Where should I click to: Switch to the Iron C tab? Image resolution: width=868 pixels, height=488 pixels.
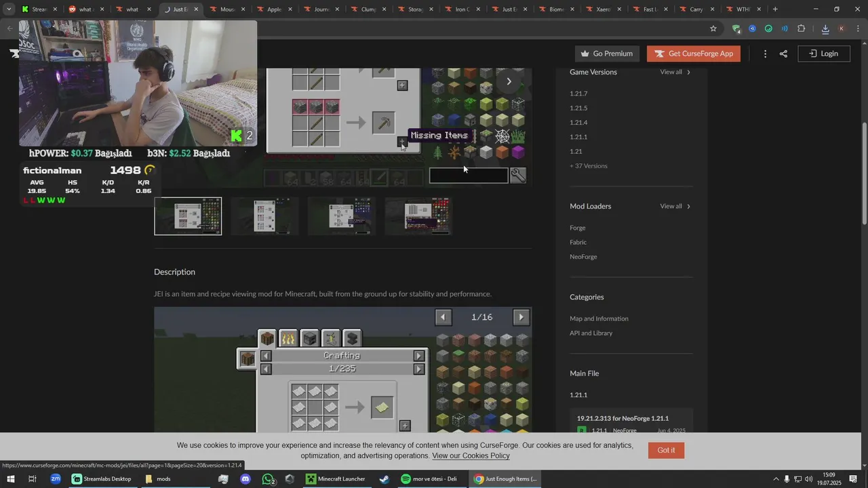point(462,9)
